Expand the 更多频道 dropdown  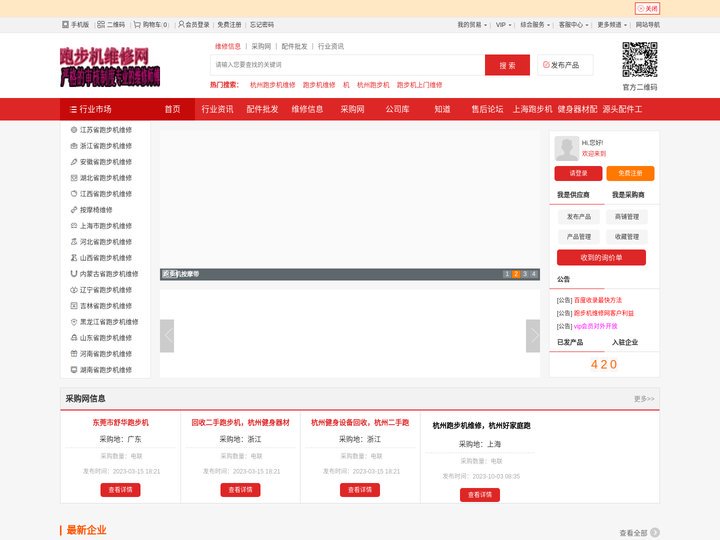tap(612, 25)
